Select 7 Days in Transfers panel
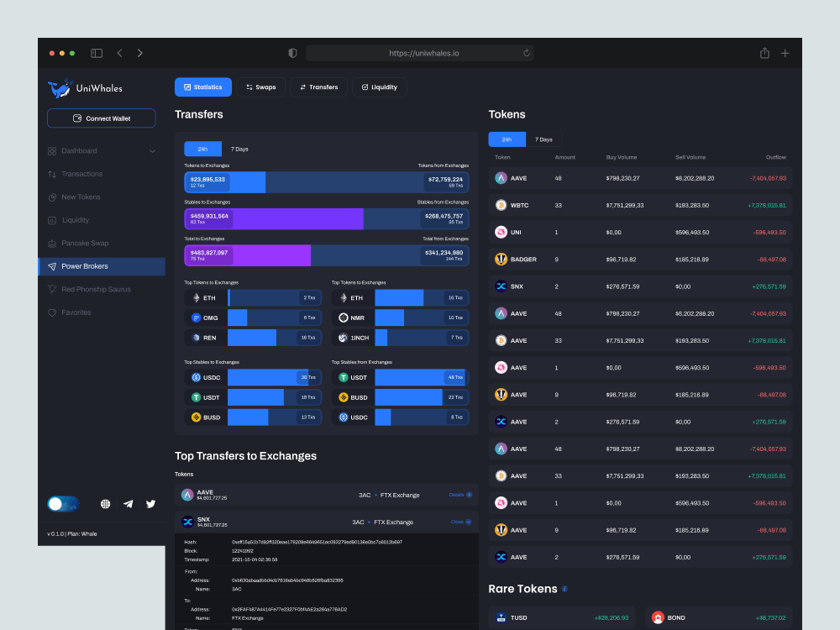Screen dimensions: 840x630 click(239, 149)
